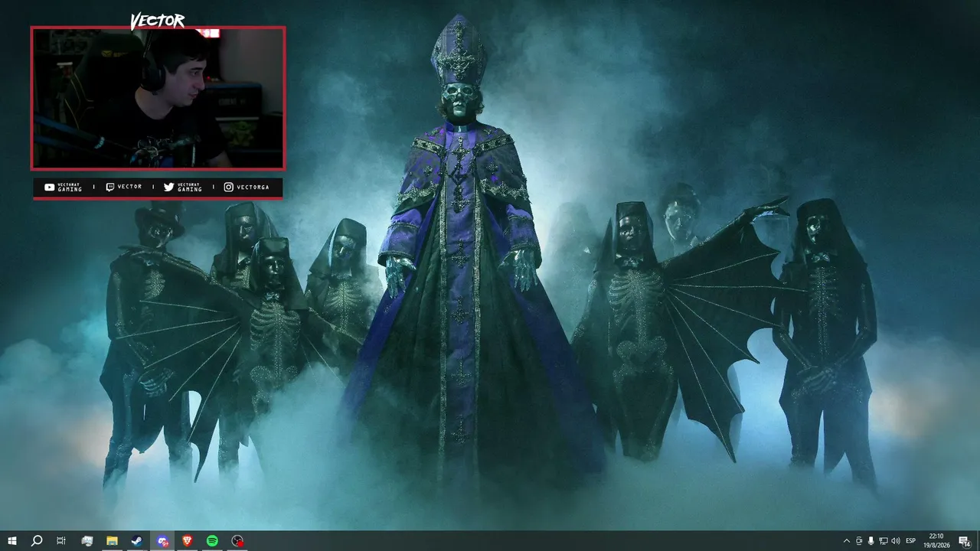Show hidden system tray icons
980x551 pixels.
click(846, 541)
